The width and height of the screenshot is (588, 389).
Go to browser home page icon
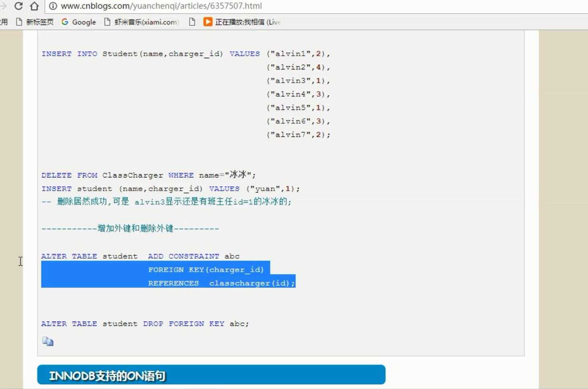coord(35,6)
